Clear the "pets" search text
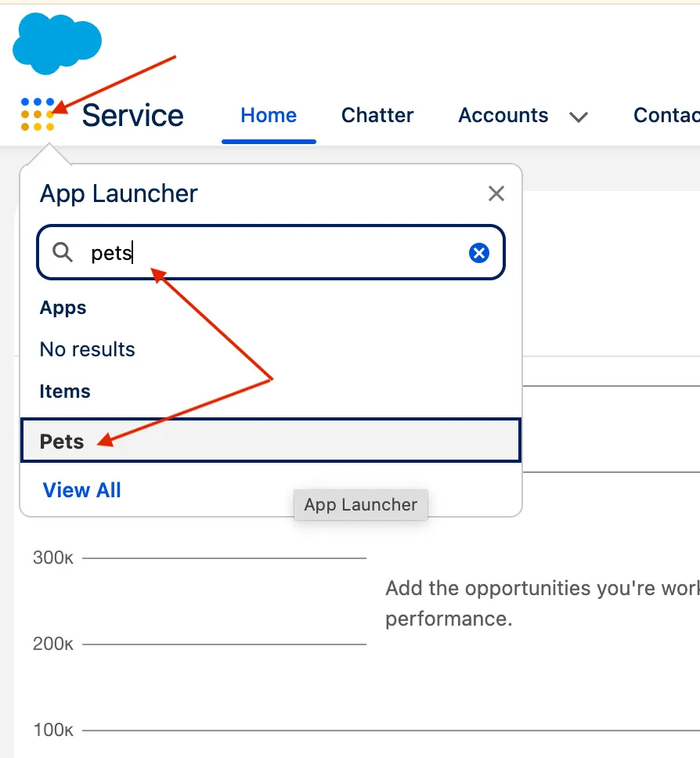The image size is (700, 758). (x=478, y=253)
